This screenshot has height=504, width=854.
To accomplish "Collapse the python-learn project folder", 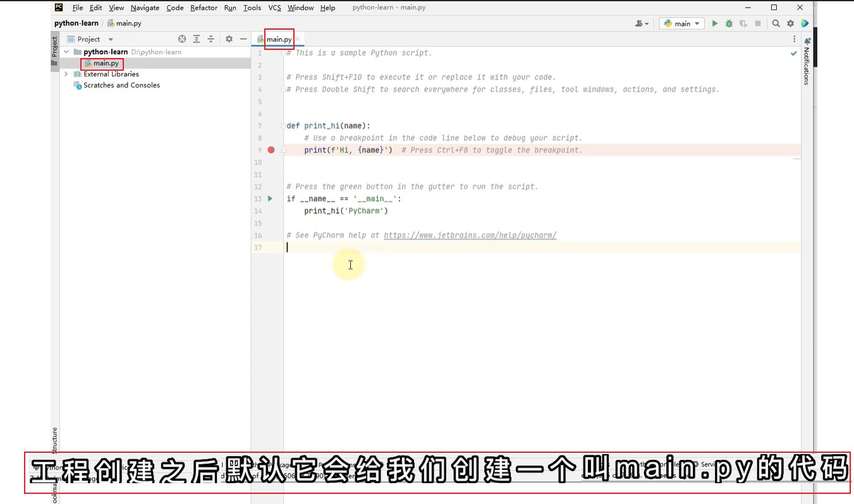I will point(66,52).
